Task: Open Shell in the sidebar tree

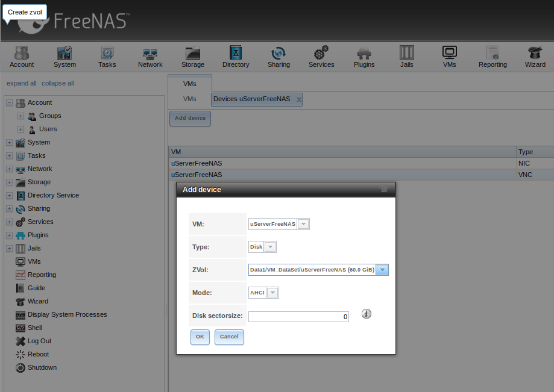Action: click(28, 328)
